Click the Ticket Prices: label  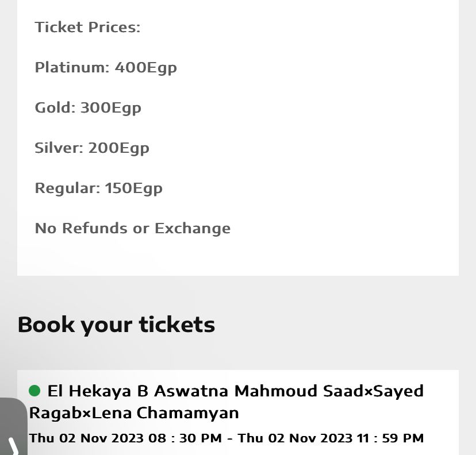click(87, 27)
